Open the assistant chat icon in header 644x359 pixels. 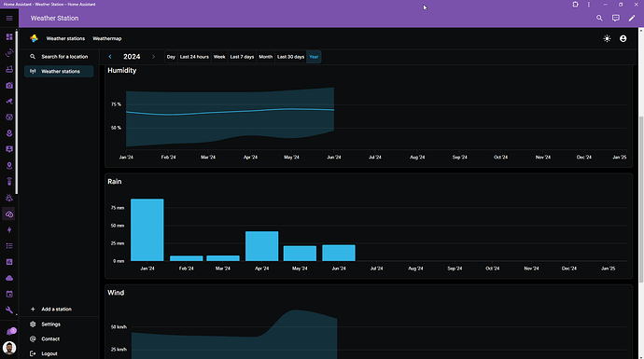pos(616,18)
